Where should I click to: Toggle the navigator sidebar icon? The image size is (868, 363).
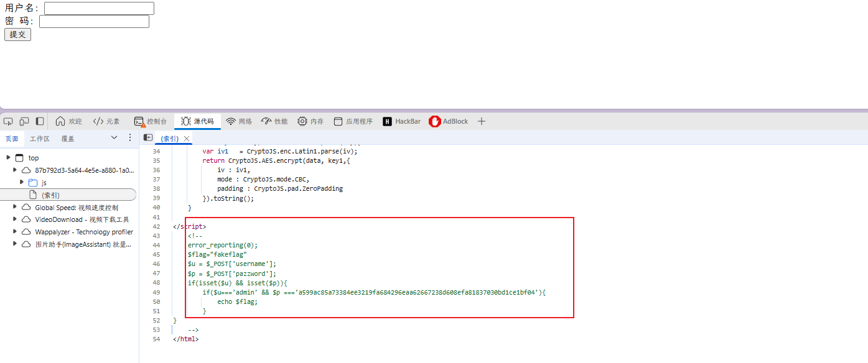[x=147, y=138]
